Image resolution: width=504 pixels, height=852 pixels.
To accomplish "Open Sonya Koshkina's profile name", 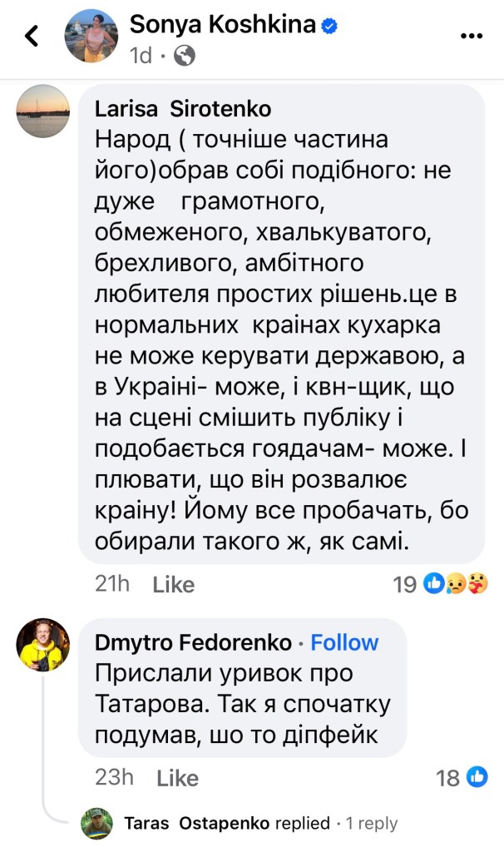I will coord(222,26).
